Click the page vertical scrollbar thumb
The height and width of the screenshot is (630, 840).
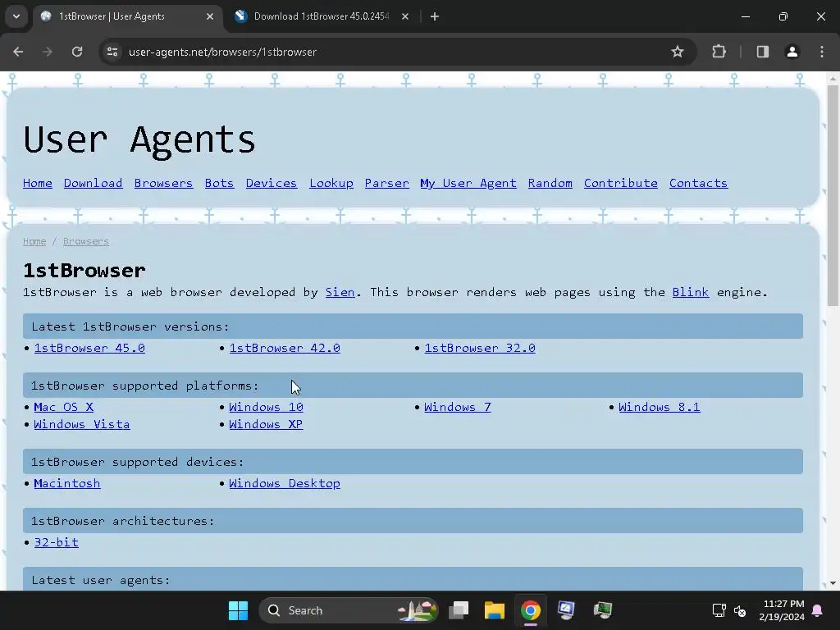pyautogui.click(x=833, y=195)
